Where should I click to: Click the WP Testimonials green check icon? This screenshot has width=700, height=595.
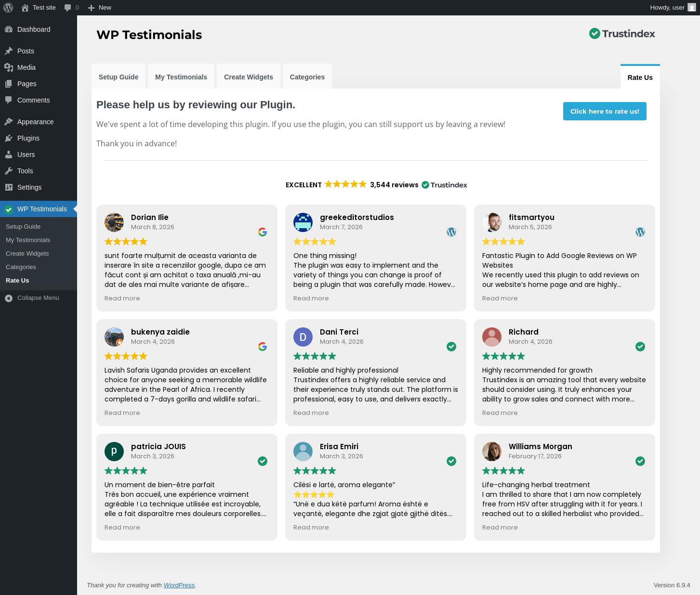9,209
